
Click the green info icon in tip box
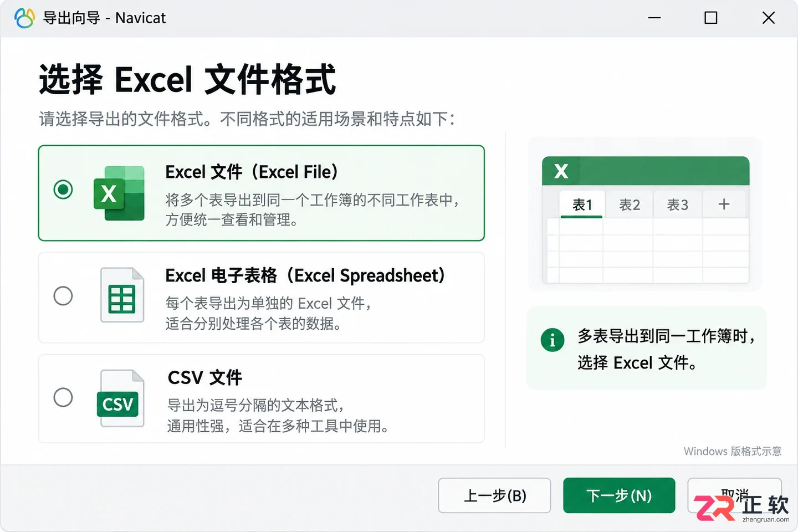[x=553, y=340]
